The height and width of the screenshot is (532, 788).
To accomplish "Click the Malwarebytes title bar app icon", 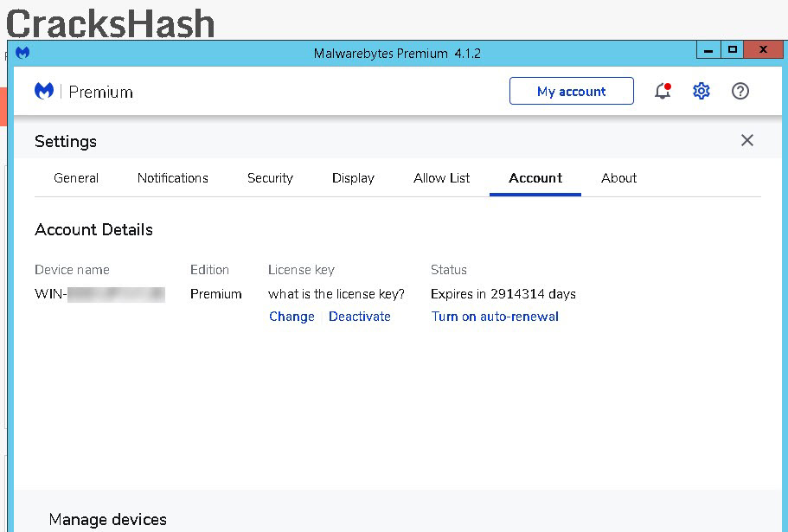I will [x=22, y=52].
